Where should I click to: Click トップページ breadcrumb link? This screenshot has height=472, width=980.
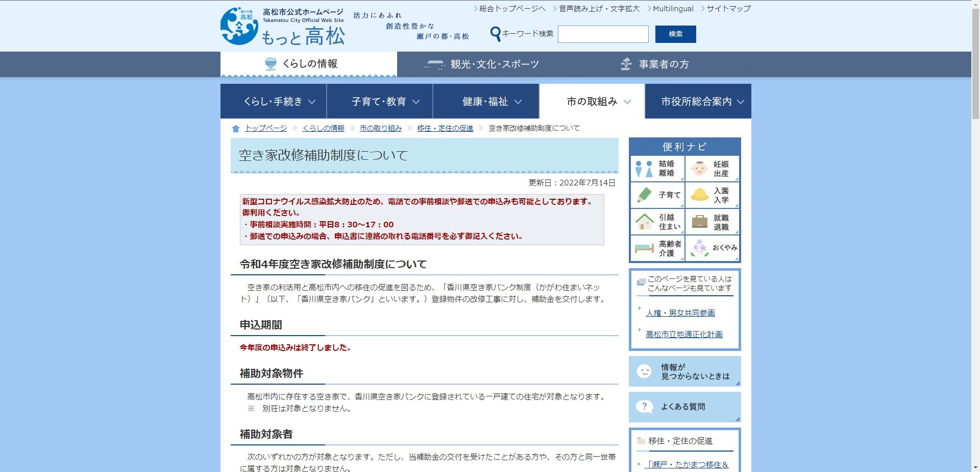tap(266, 128)
